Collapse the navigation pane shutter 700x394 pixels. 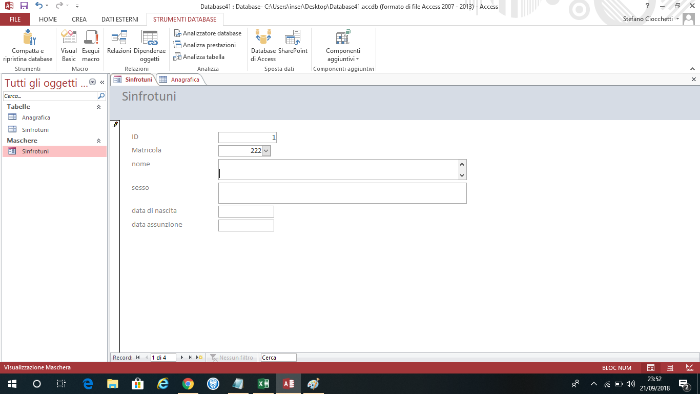pyautogui.click(x=102, y=82)
